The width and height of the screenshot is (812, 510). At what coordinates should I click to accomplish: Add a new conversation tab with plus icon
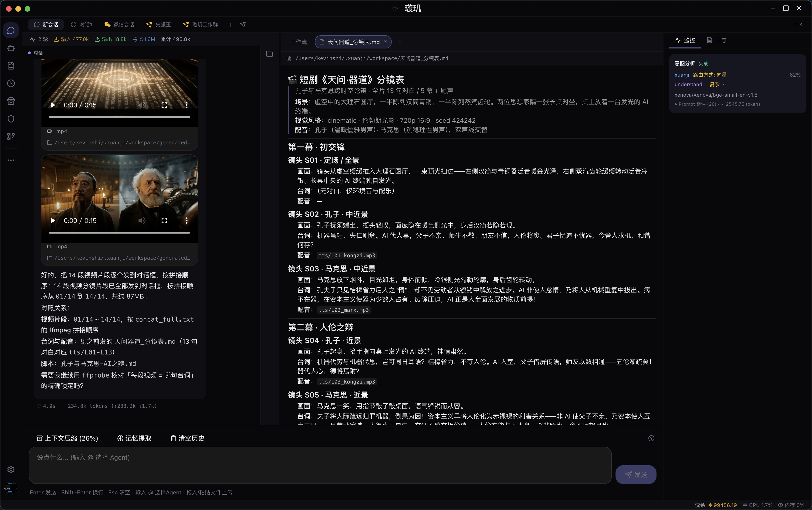tap(230, 25)
